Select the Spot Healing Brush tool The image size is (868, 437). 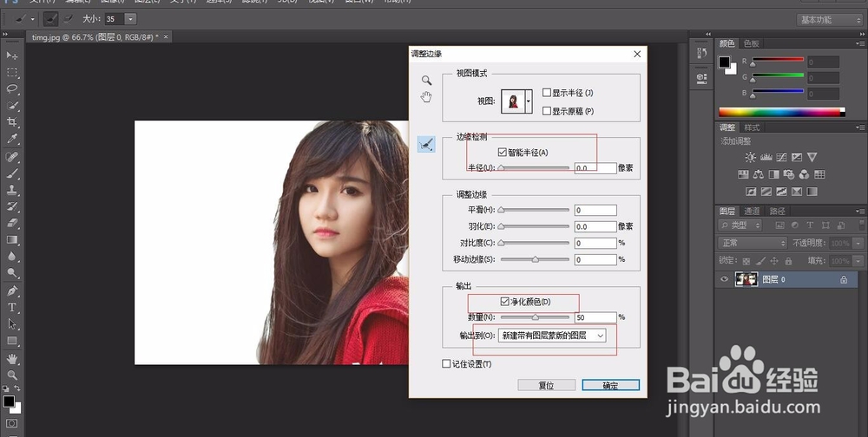click(11, 157)
